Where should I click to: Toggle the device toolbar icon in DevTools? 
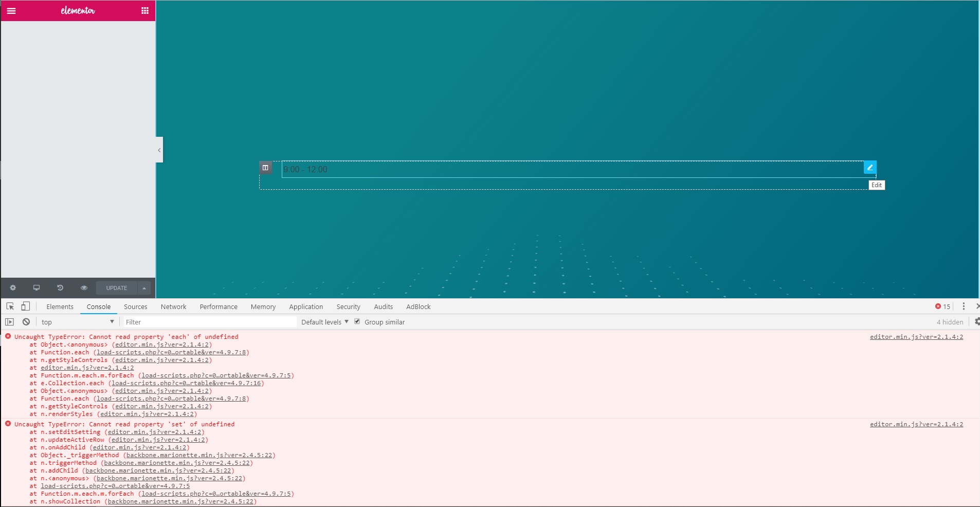point(25,306)
